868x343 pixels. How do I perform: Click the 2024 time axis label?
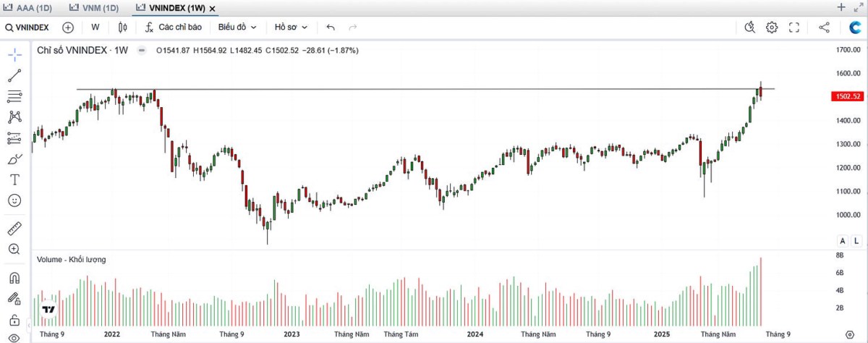(x=476, y=334)
